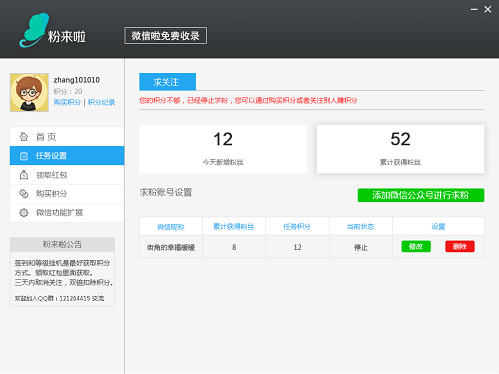Switch to the 求关注 tab
This screenshot has width=499, height=374.
point(167,82)
